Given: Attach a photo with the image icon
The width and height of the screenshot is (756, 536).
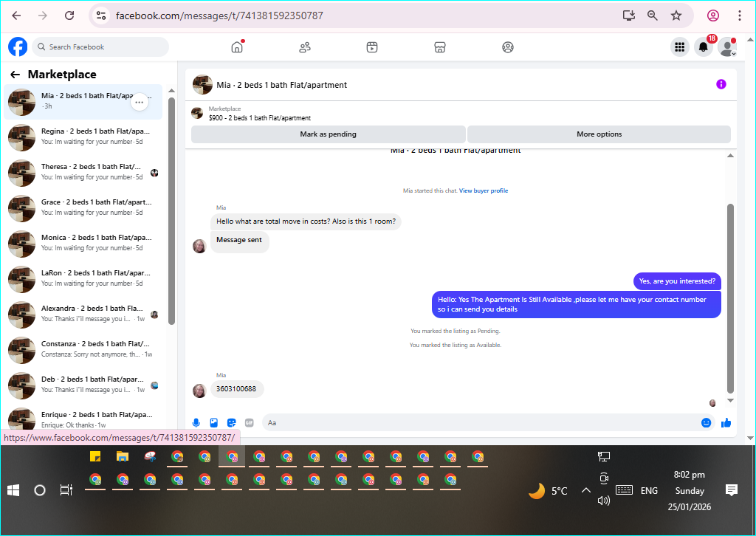Looking at the screenshot, I should click(214, 423).
